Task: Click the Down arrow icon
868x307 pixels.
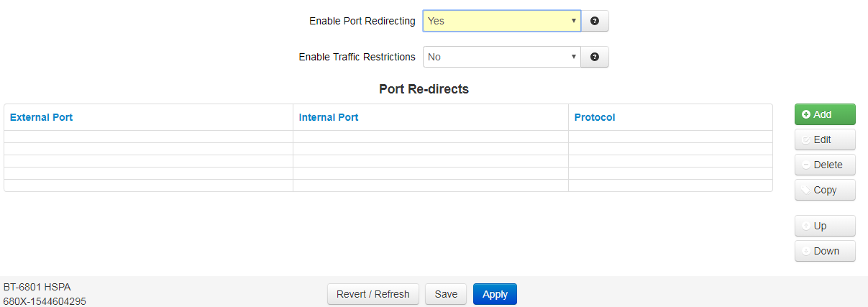Action: tap(806, 251)
